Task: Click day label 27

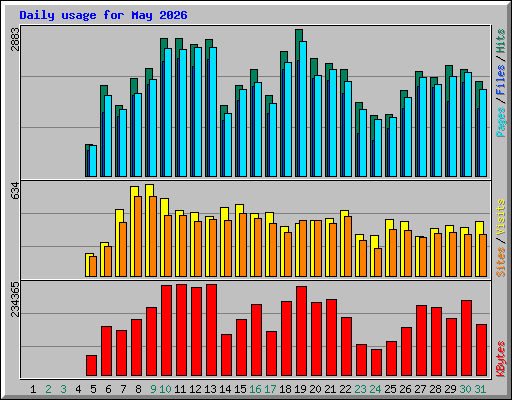Action: click(x=420, y=389)
